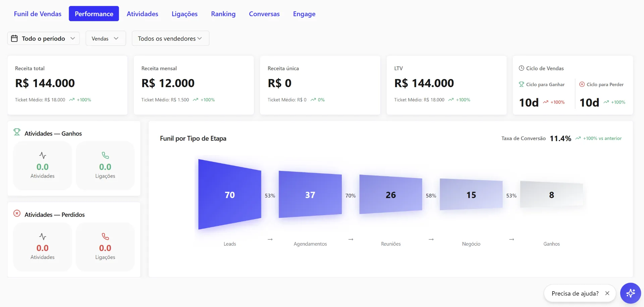Click the red X icon by Ciclo para Perder
Screen dimensions: 644x307
pos(582,84)
